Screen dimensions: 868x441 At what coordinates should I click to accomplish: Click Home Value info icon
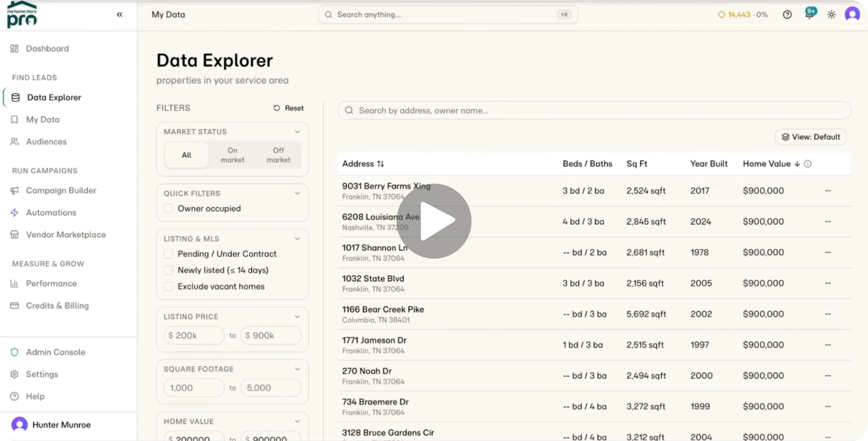tap(808, 164)
